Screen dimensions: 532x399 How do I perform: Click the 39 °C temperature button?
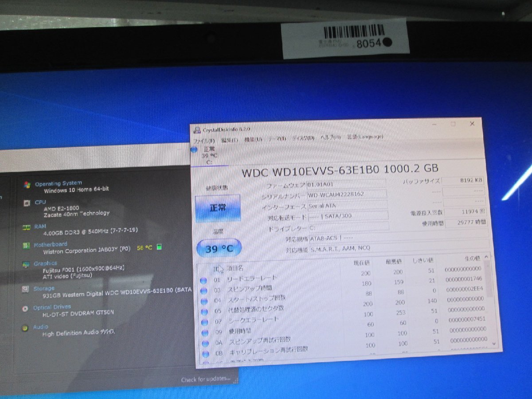[219, 249]
